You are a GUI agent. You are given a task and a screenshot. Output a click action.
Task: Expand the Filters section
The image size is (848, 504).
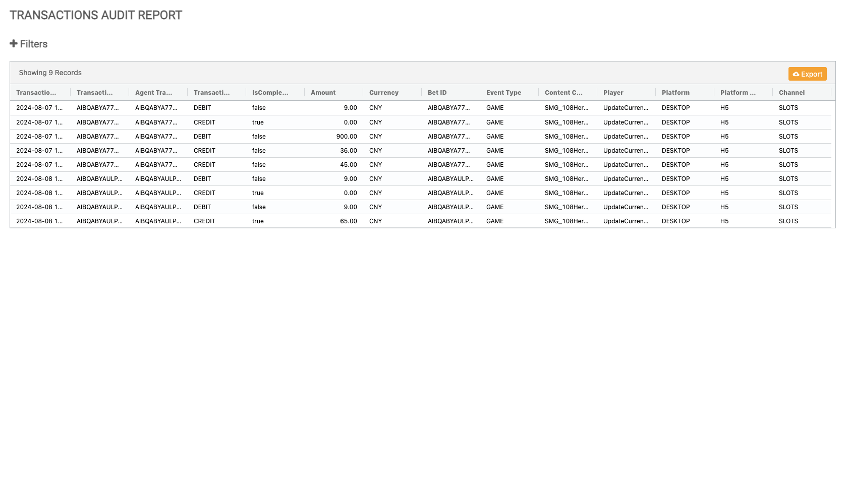pos(33,44)
